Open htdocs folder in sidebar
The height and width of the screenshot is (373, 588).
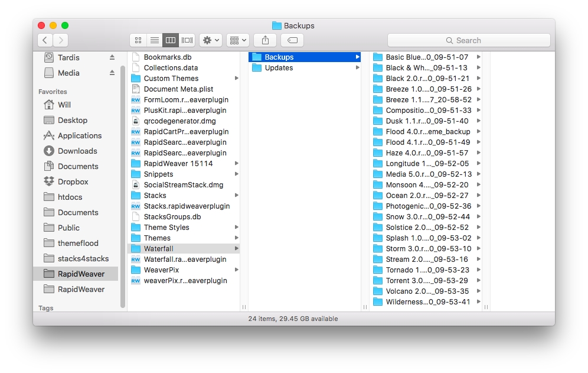[x=70, y=197]
